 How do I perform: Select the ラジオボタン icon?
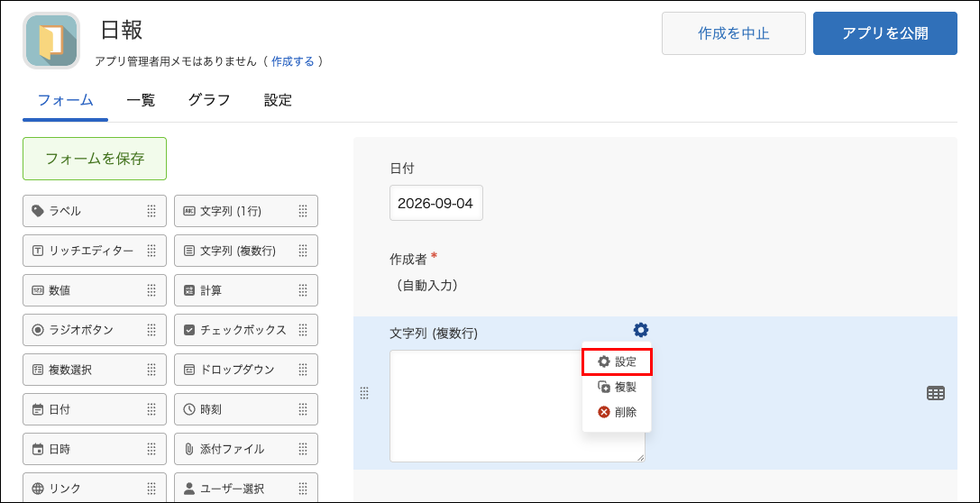(x=38, y=330)
